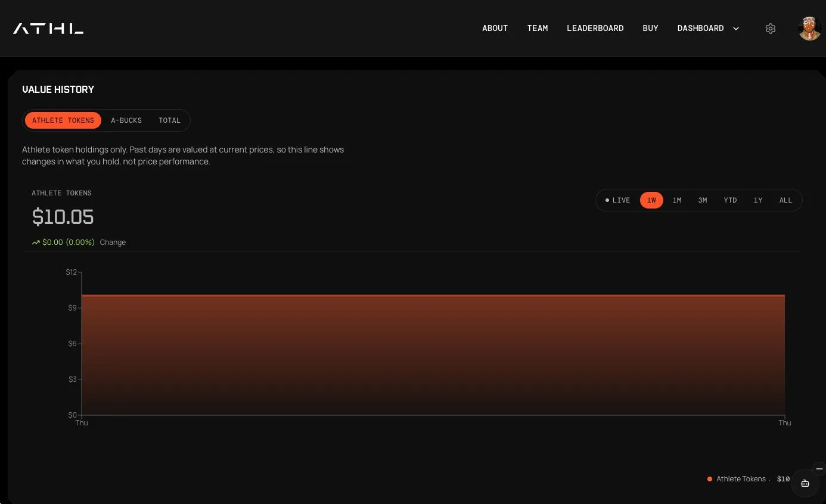This screenshot has height=504, width=826.
Task: Click the $9 axis label
Action: [x=73, y=307]
